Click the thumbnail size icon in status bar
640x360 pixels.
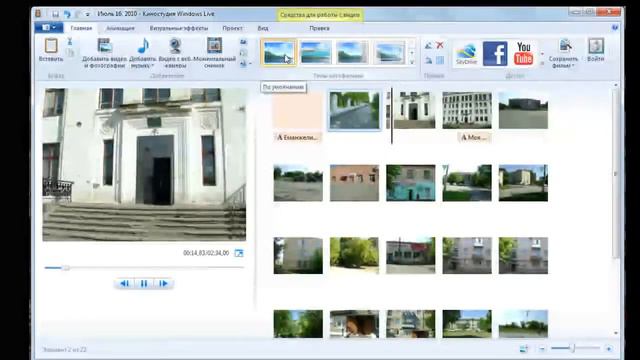[524, 349]
